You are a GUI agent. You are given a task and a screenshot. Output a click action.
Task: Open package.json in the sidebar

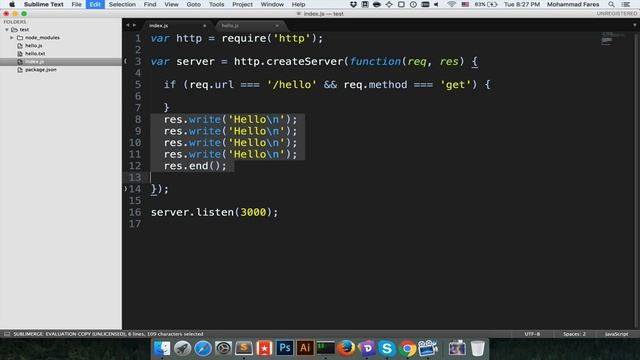click(x=40, y=70)
